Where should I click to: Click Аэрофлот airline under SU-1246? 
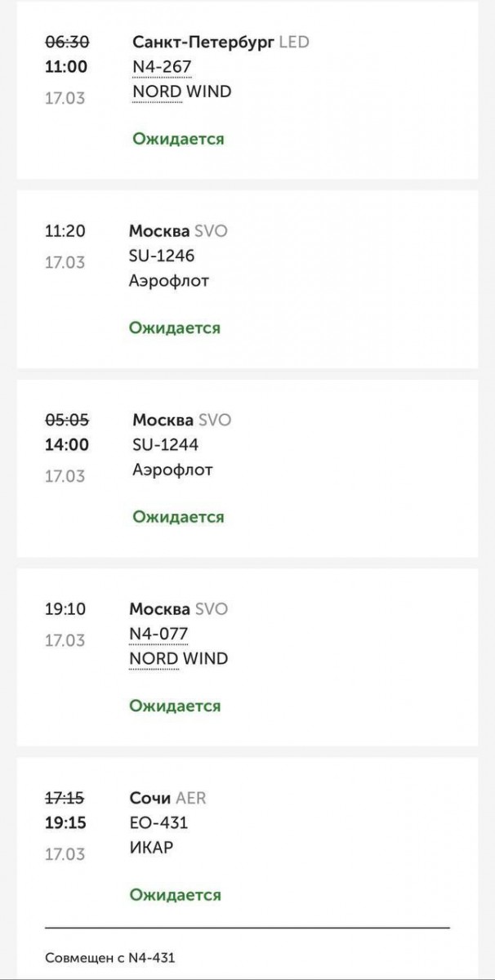coord(169,282)
